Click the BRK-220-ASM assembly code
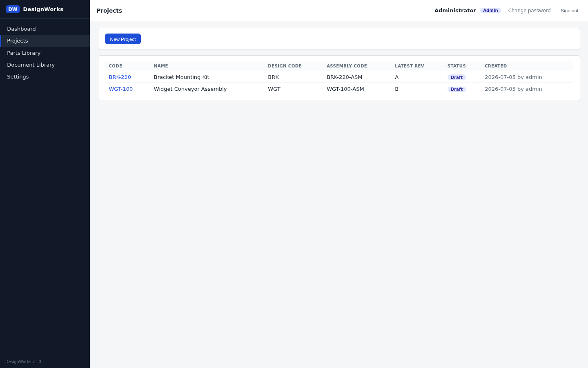Viewport: 588px width, 368px height. 344,77
